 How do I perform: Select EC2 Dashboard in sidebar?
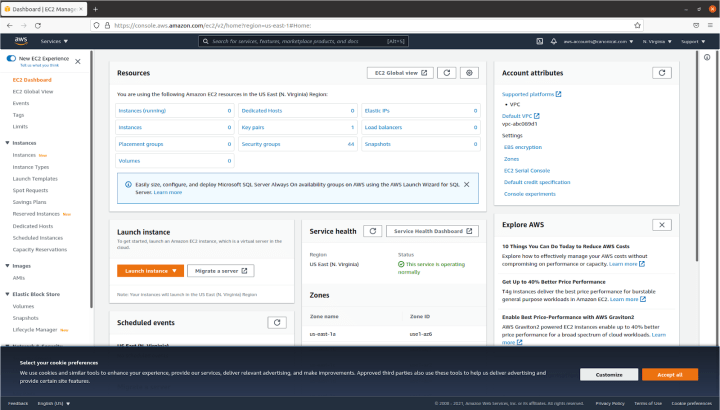[x=32, y=80]
